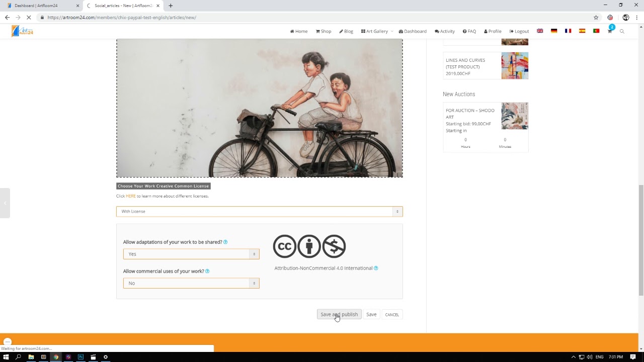Viewport: 644px width, 362px height.
Task: Open the chat bubble widget
Action: (7, 342)
